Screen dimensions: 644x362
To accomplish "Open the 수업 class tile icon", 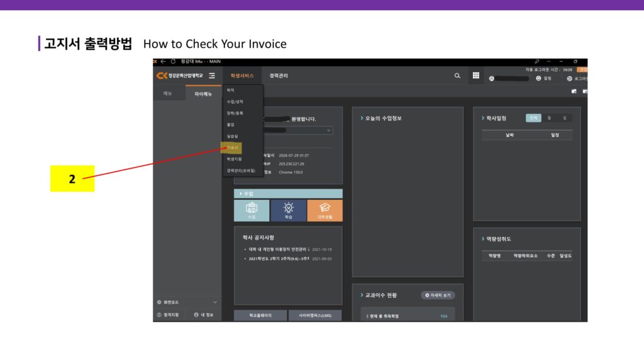I will tap(252, 211).
